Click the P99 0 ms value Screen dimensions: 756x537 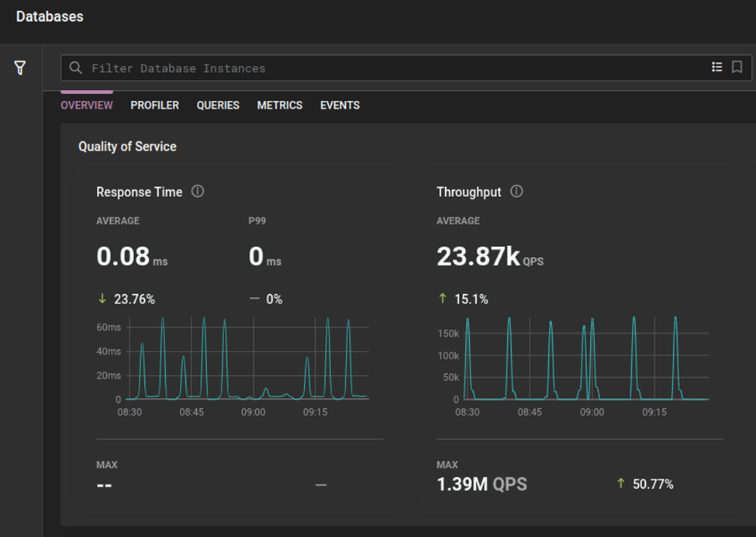(x=264, y=256)
